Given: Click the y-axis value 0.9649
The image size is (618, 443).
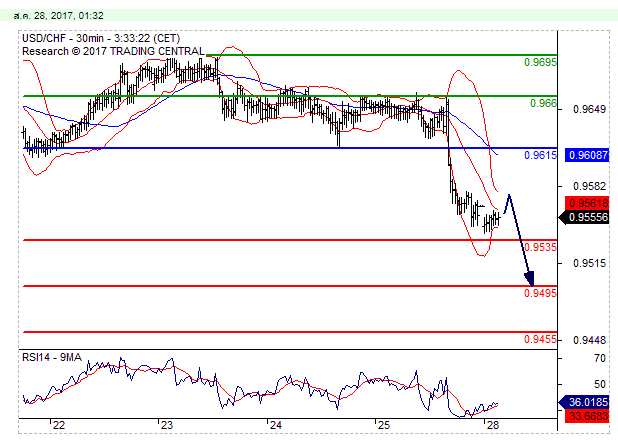Looking at the screenshot, I should click(589, 109).
